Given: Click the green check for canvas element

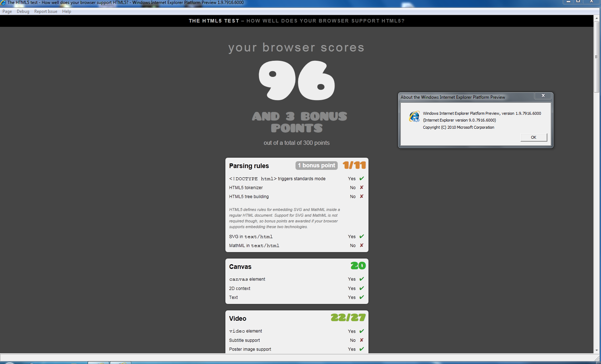Looking at the screenshot, I should pyautogui.click(x=362, y=279).
